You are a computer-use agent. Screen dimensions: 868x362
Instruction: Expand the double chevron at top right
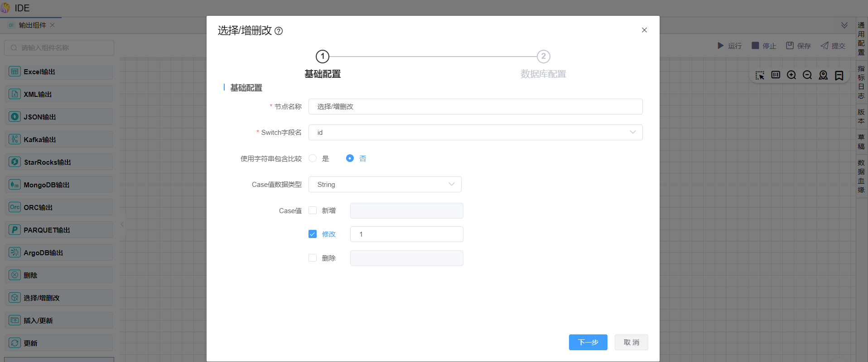point(844,25)
